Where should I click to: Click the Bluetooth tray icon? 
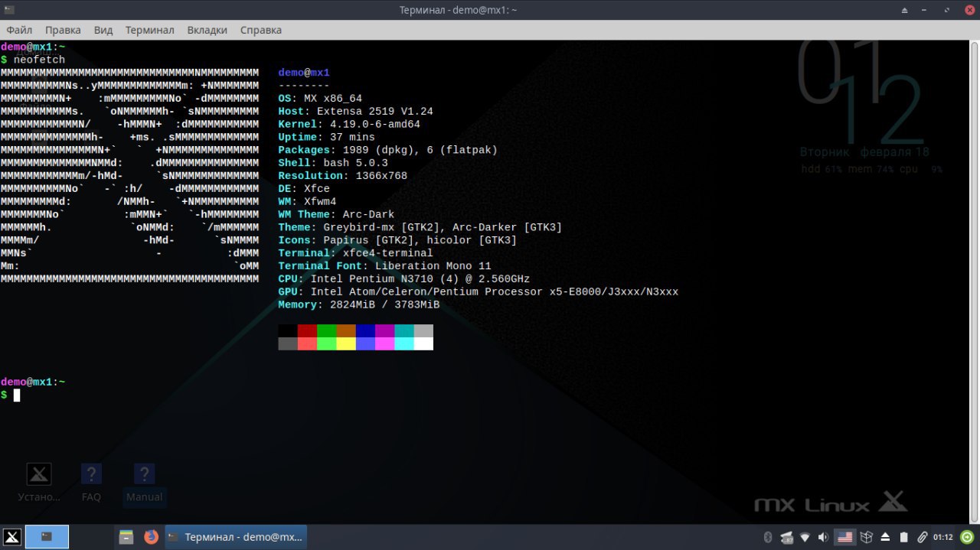(768, 537)
